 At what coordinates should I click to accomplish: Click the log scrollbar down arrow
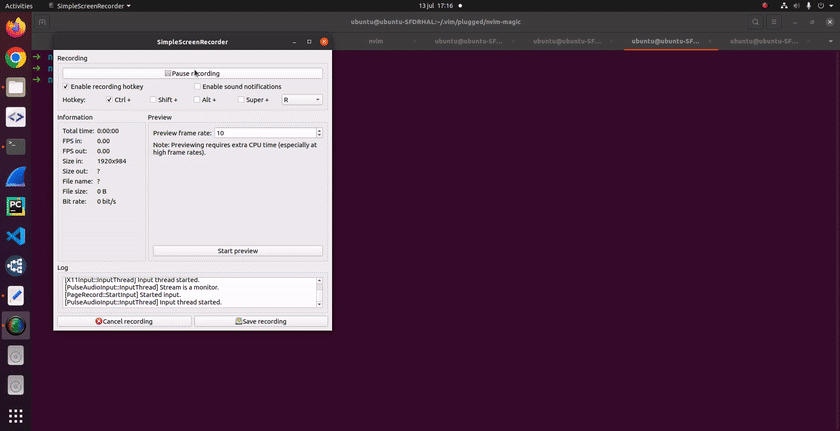tap(320, 304)
